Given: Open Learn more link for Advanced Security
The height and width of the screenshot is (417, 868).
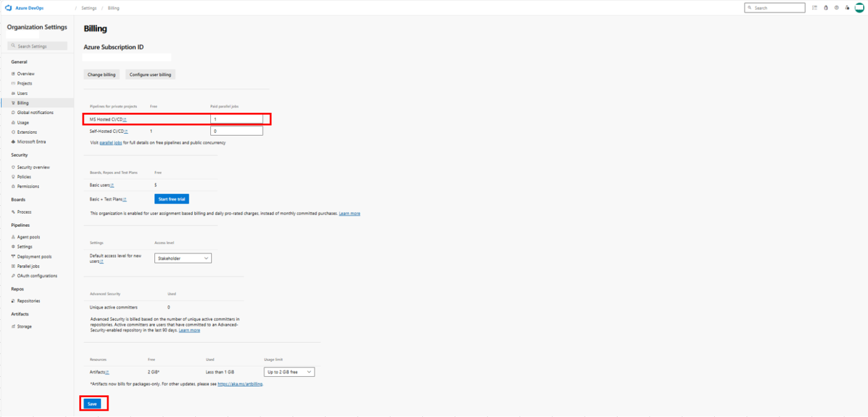Looking at the screenshot, I should tap(189, 330).
